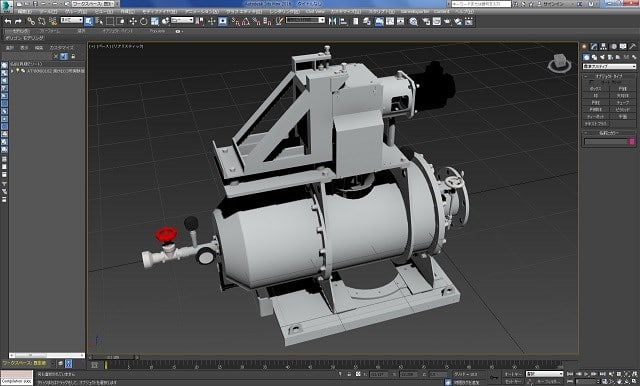Open the グループ menu

click(x=76, y=12)
